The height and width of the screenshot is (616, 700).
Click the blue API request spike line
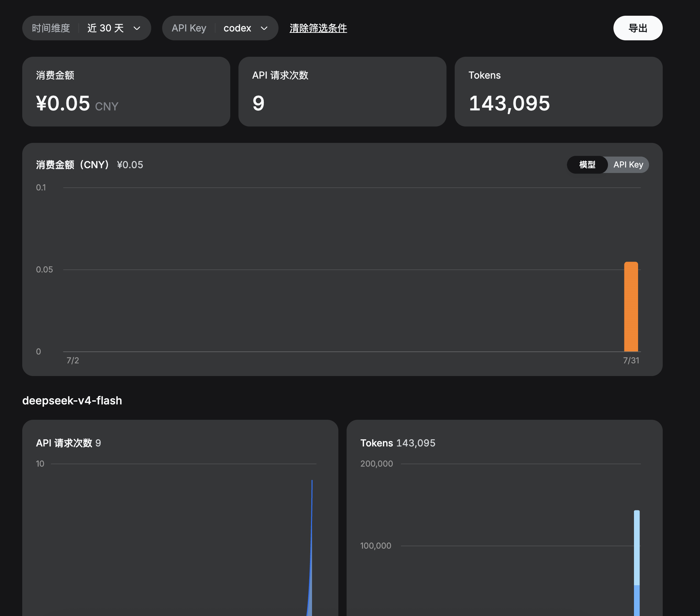[311, 548]
